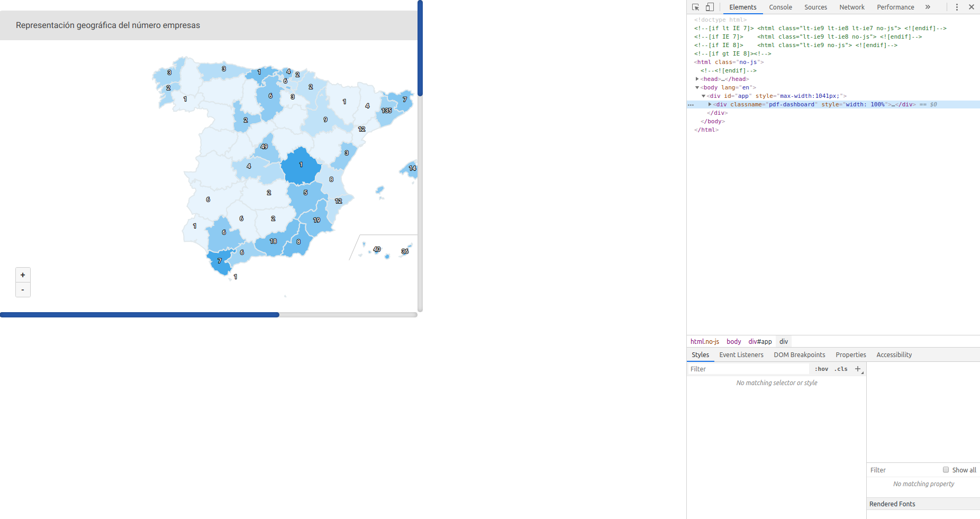Click the island region labeled 40
This screenshot has width=980, height=519.
pos(377,250)
